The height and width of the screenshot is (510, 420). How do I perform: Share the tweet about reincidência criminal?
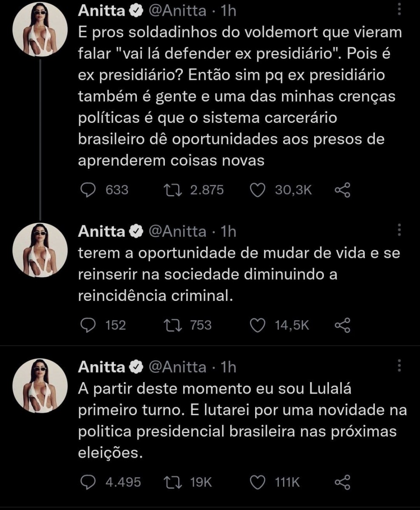[342, 326]
